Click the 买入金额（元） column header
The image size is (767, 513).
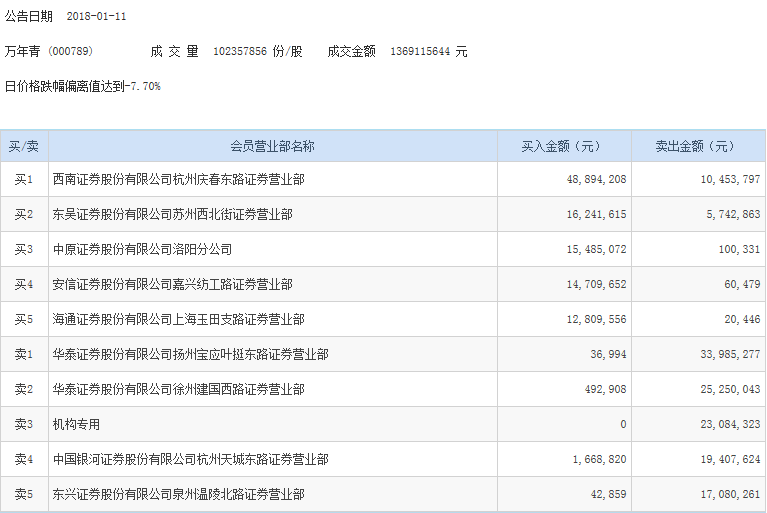click(564, 146)
